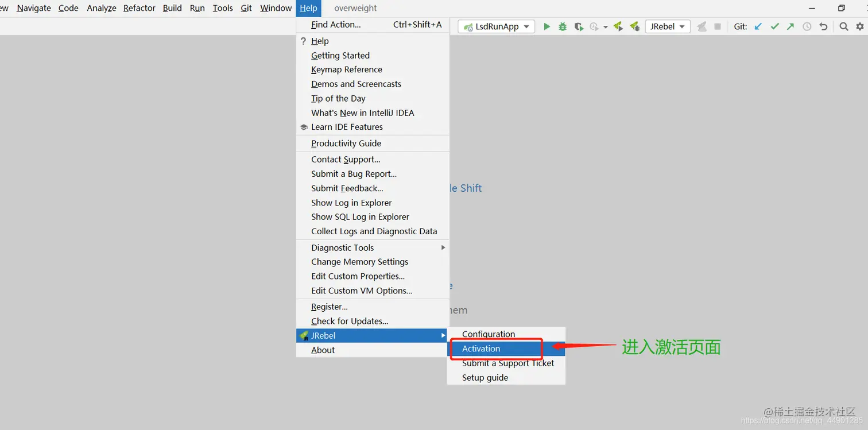This screenshot has width=868, height=430.
Task: Open the Run menu
Action: 197,8
